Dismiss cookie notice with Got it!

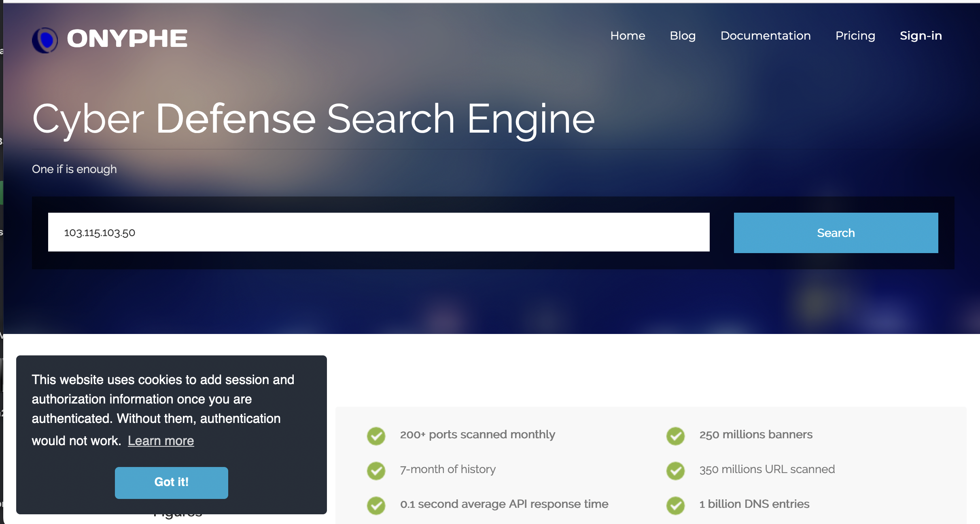point(172,482)
